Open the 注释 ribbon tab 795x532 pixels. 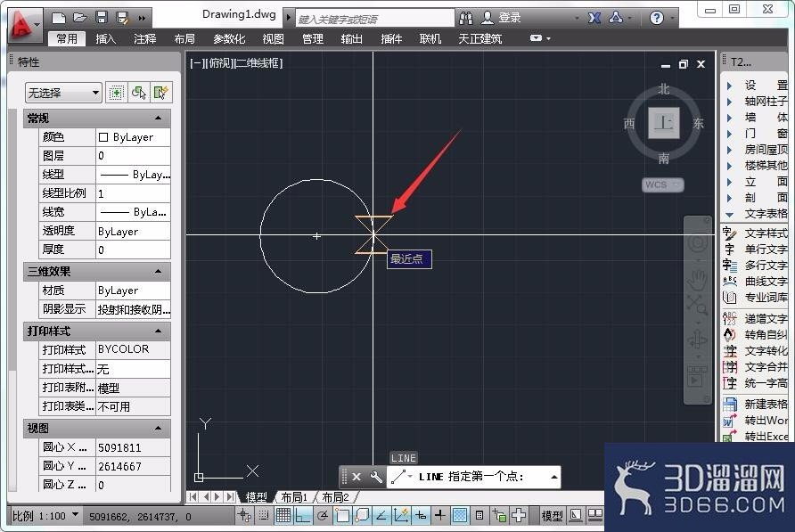[145, 38]
